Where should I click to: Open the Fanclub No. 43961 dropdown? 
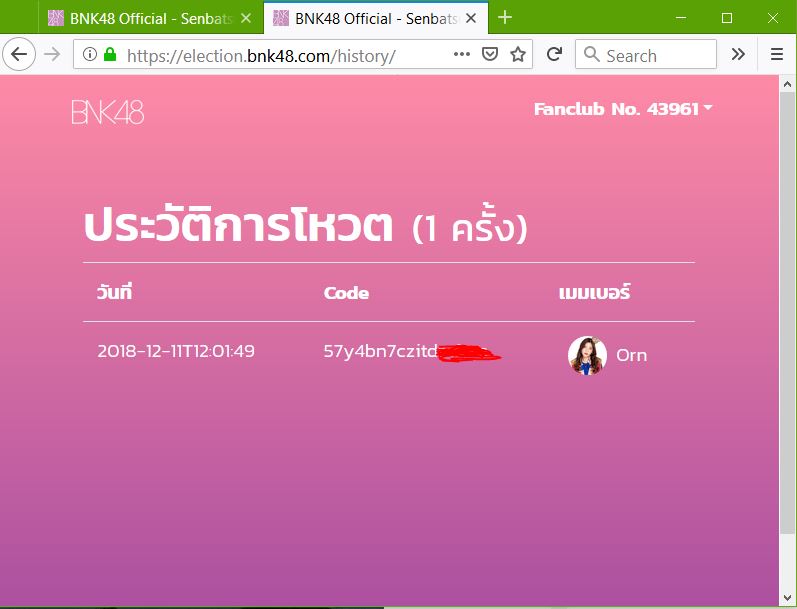point(623,109)
